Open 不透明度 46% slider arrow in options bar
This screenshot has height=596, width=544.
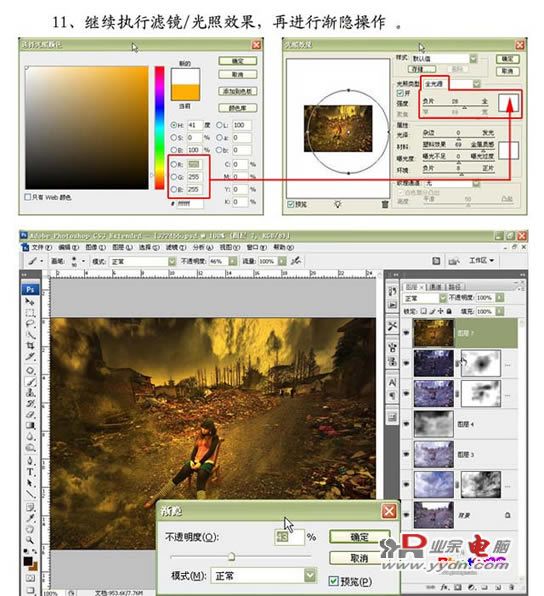233,262
